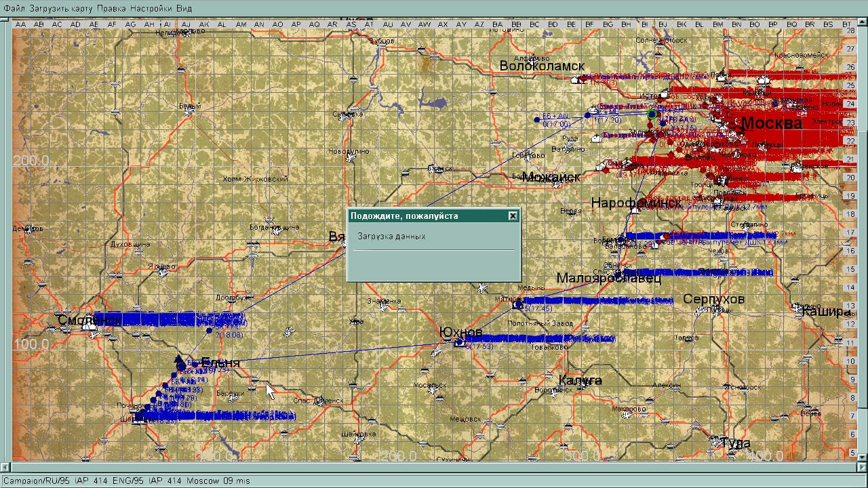This screenshot has width=868, height=488.
Task: Click the AA grid column header
Action: click(x=20, y=24)
